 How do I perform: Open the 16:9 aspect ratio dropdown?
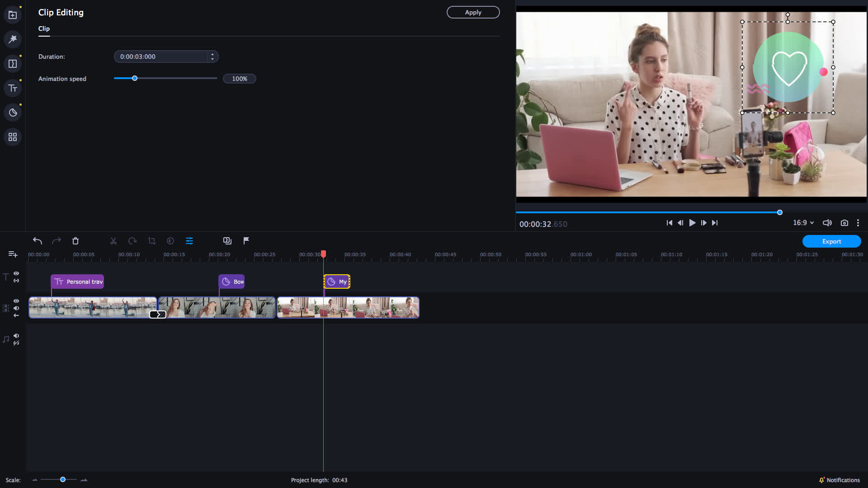pyautogui.click(x=803, y=222)
